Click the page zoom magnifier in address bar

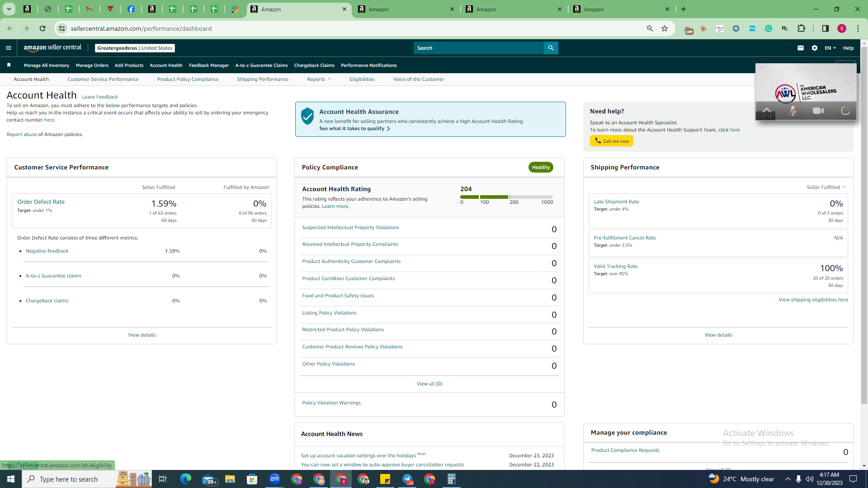pyautogui.click(x=650, y=28)
